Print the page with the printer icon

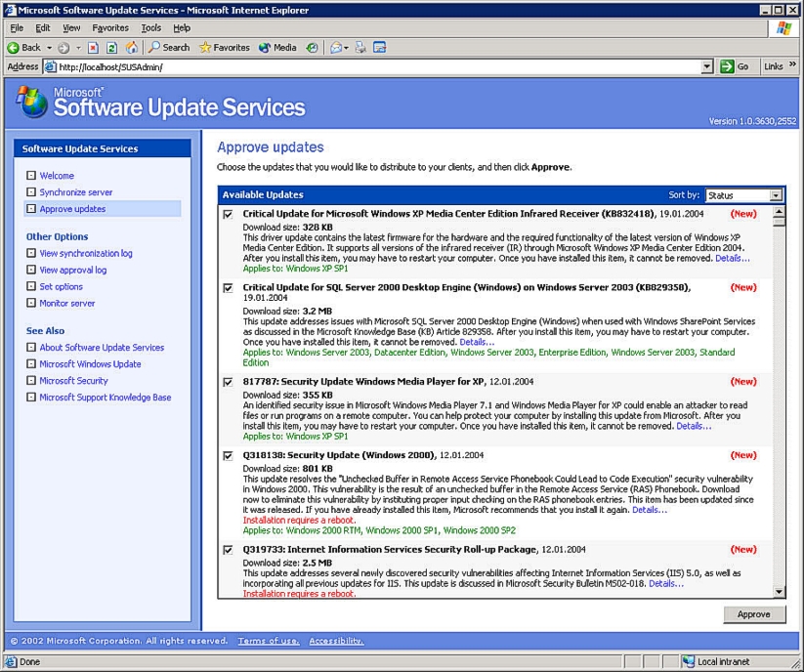click(361, 48)
